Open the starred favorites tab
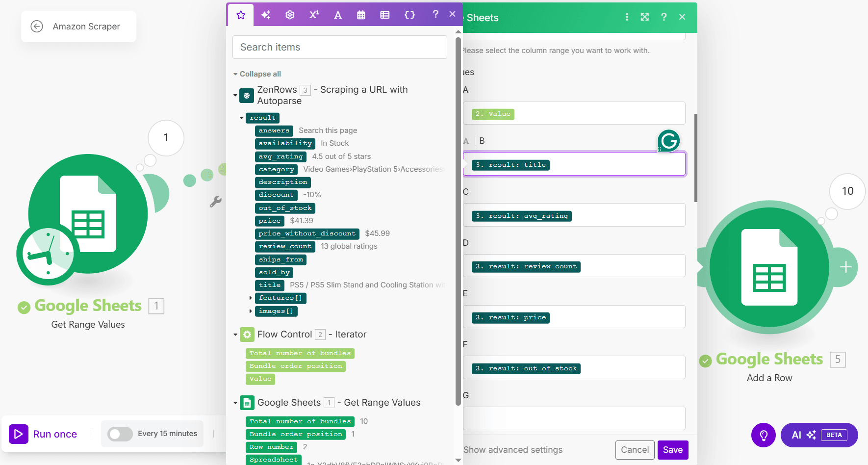Viewport: 868px width, 465px height. (241, 15)
